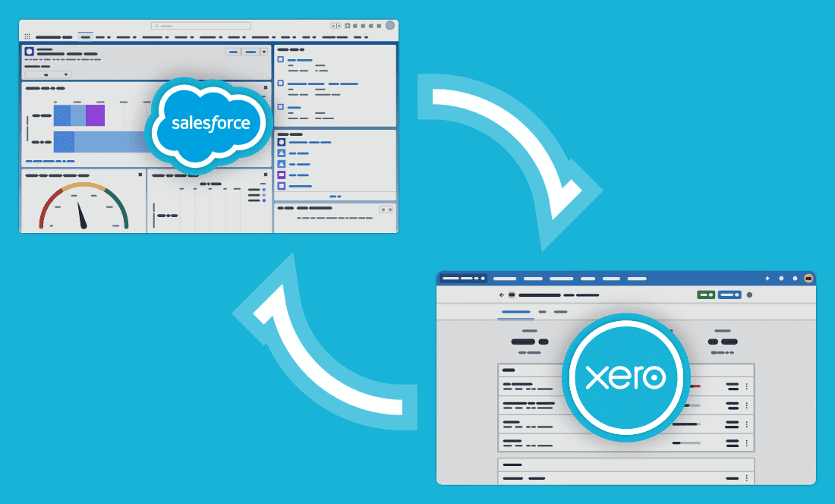Screen dimensions: 835x504
Task: Click the purple legend dot in the lower chart
Action: 263,200
